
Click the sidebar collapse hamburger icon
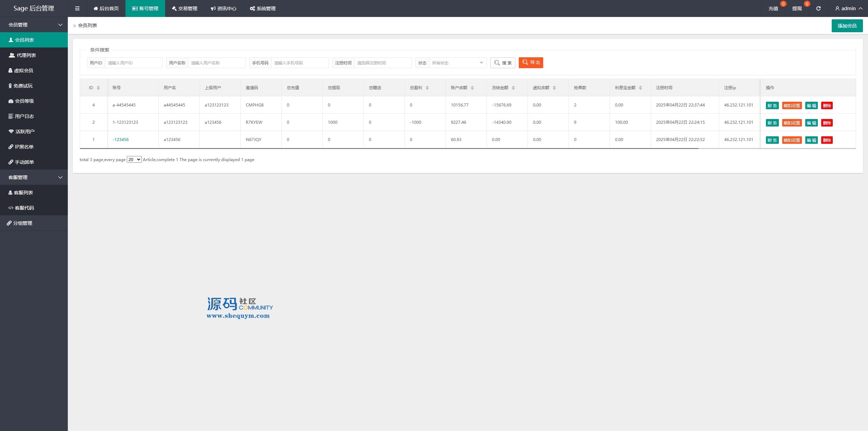coord(77,8)
